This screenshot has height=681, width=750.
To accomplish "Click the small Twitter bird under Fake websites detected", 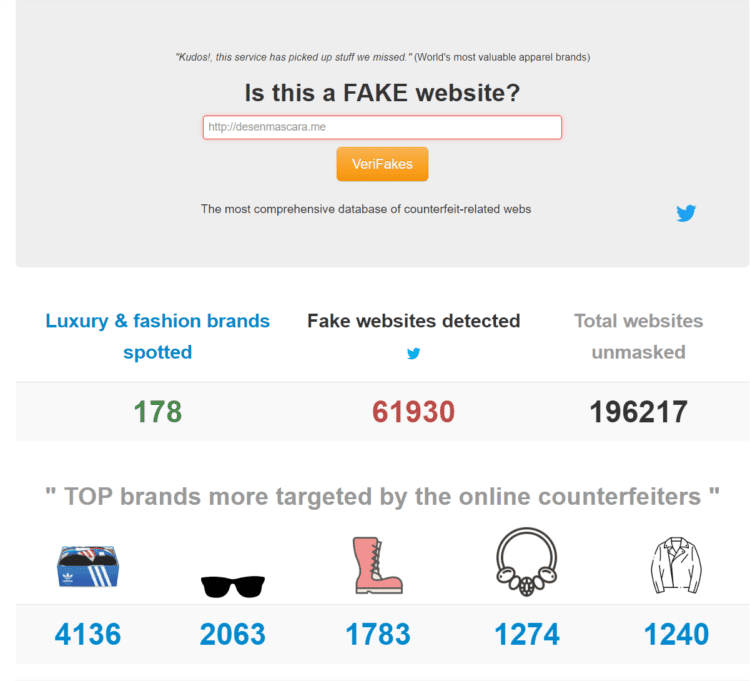I will 413,353.
